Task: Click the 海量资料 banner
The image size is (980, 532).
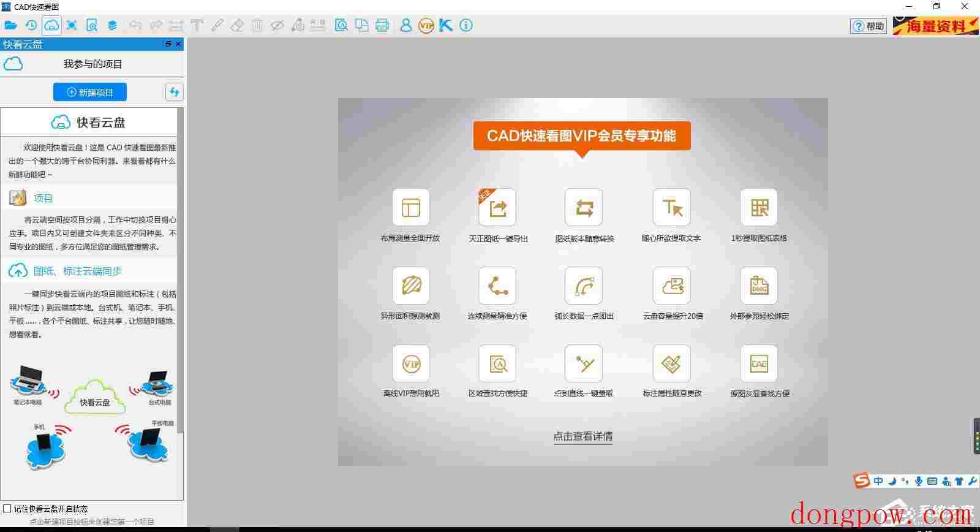Action: (x=935, y=26)
